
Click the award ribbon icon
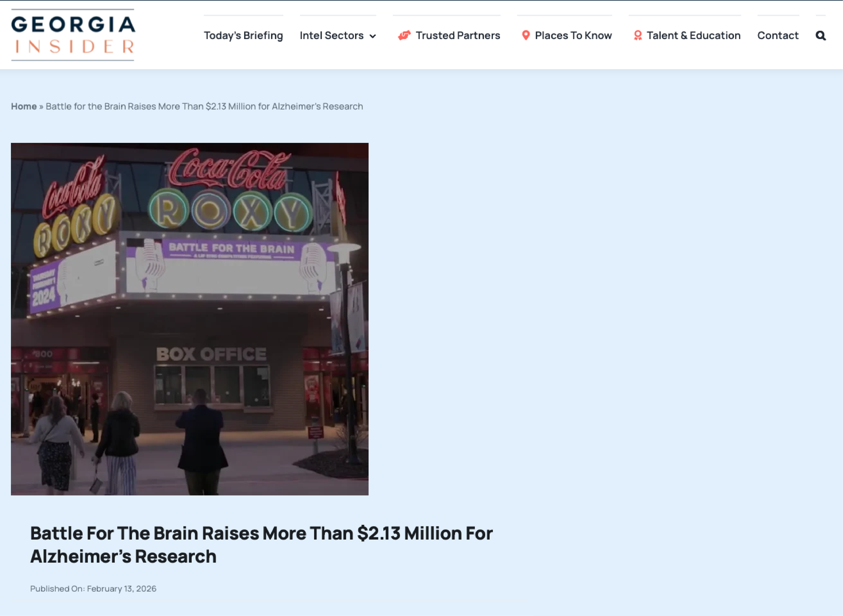click(638, 35)
